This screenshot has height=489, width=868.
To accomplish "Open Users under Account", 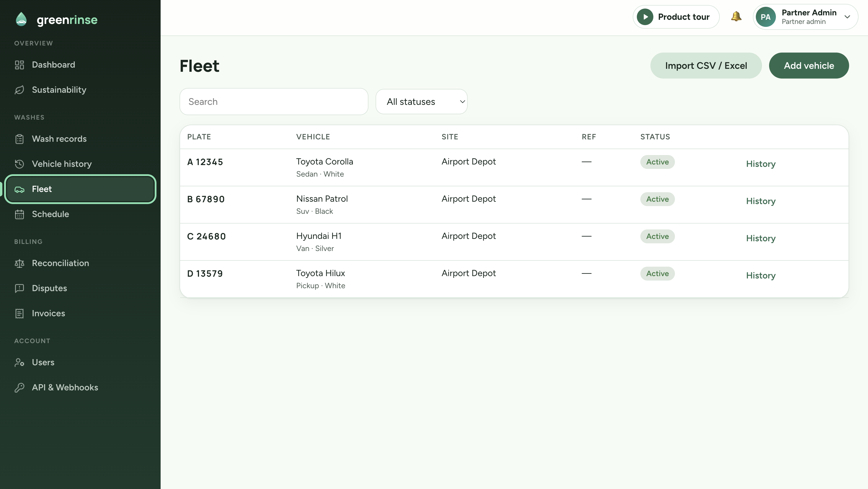I will (80, 362).
